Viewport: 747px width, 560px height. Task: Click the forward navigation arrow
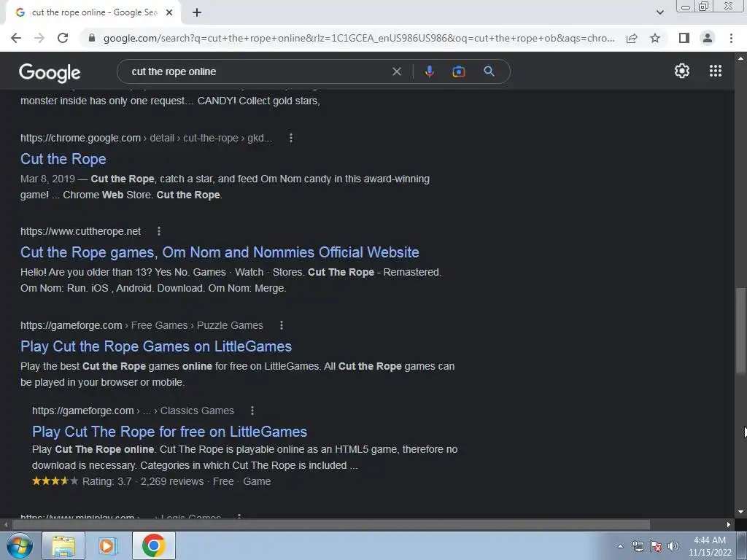pos(39,38)
